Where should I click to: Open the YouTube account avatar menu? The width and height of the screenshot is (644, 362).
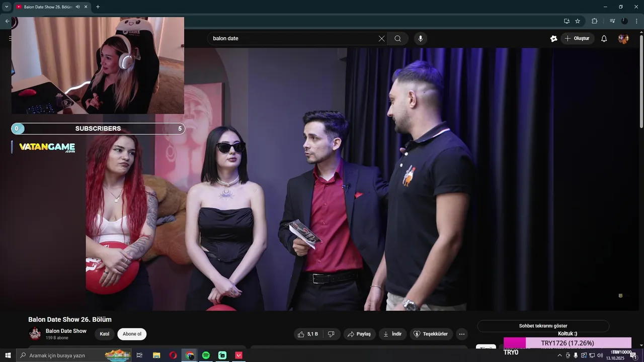[624, 39]
